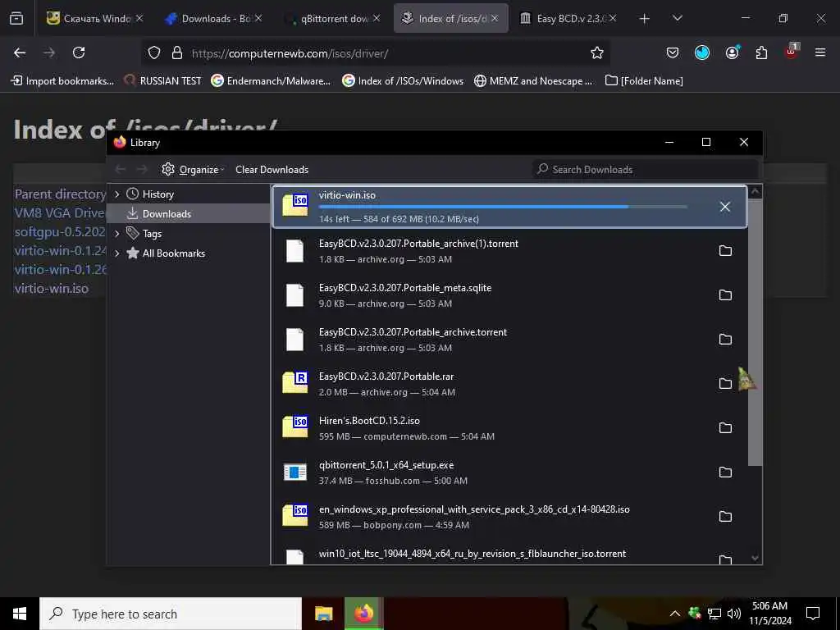
Task: Expand the Tags tree item
Action: 116,234
